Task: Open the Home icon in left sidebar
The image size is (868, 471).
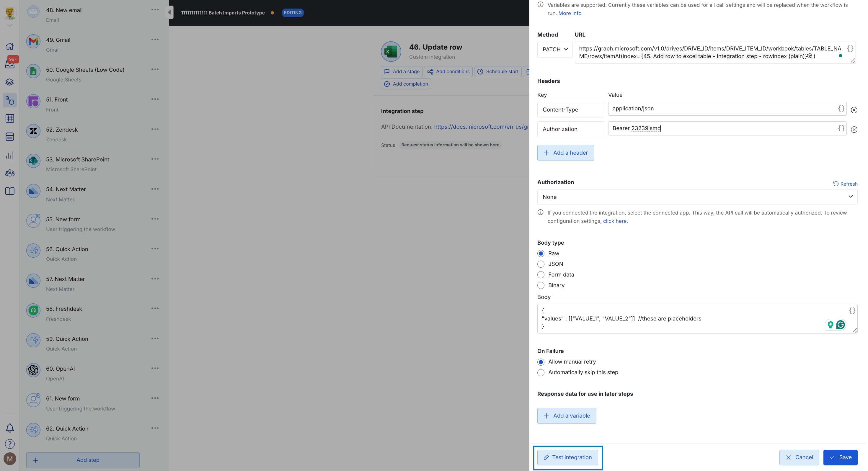Action: pos(10,46)
